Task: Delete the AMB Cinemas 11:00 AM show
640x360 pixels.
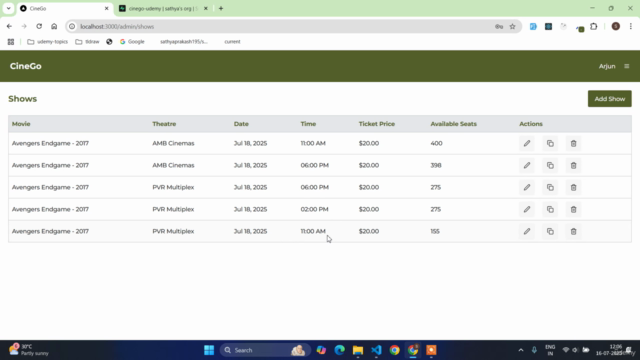Action: tap(573, 143)
